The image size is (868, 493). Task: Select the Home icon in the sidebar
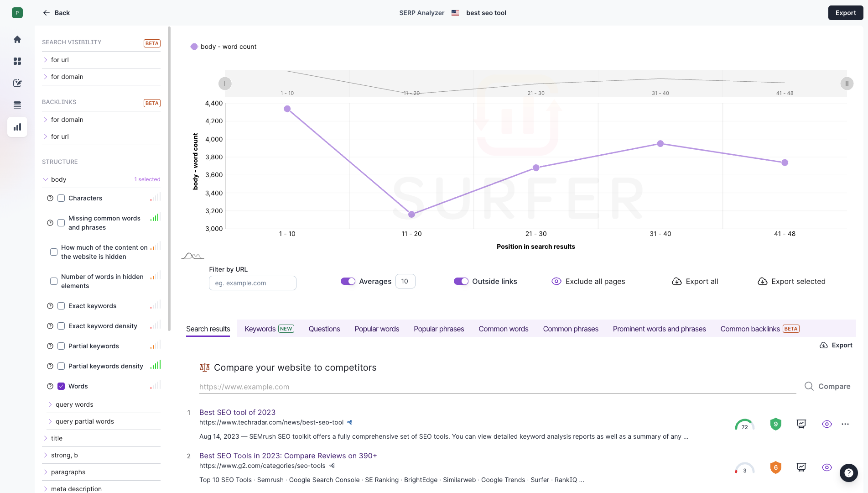(x=17, y=39)
